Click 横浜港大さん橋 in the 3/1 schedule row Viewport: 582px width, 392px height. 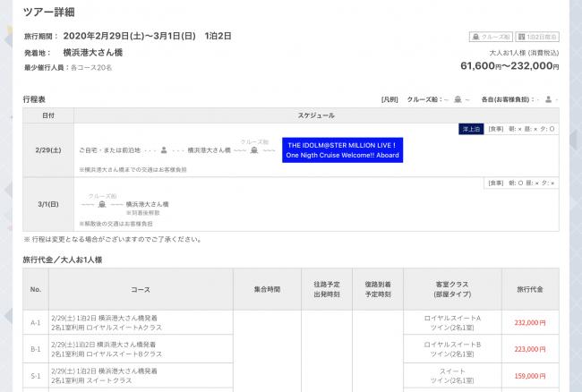pos(148,204)
